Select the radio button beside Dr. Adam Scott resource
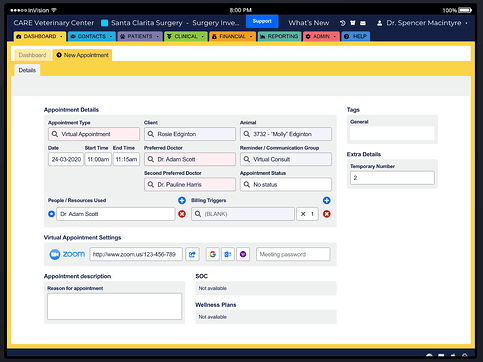 51,214
